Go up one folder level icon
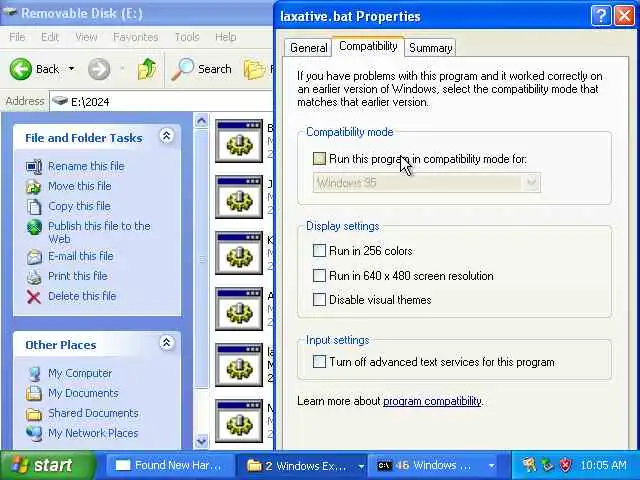This screenshot has height=480, width=640. point(147,69)
